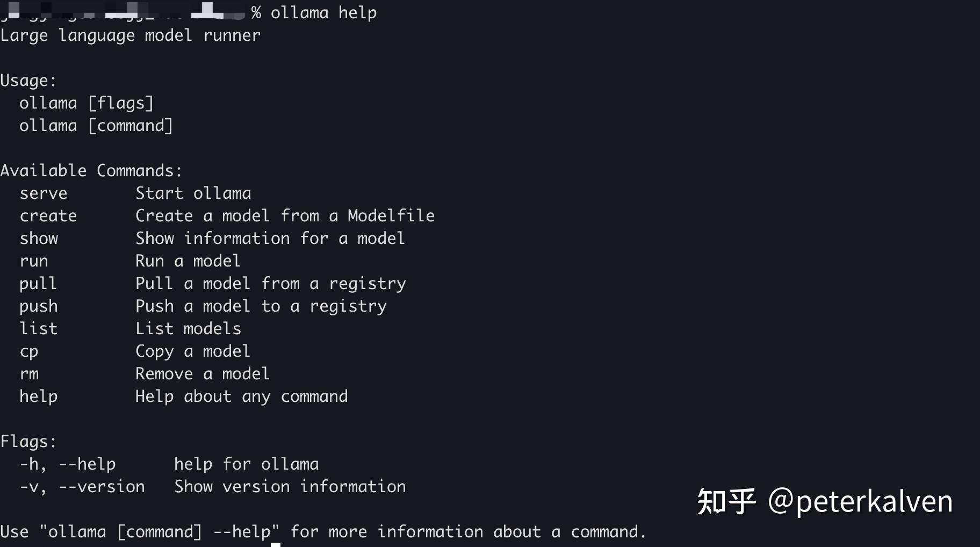Click the typed 'ollama help' command at the prompt
The image size is (980, 547).
point(323,12)
